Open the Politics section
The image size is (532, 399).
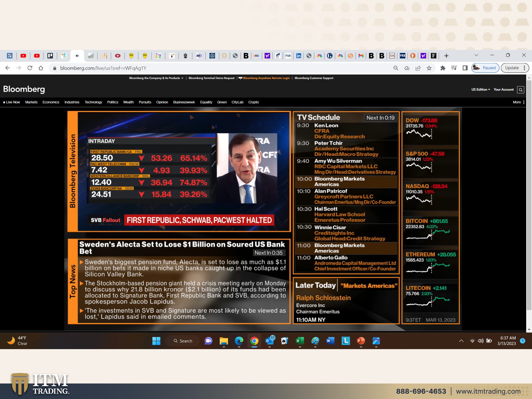(x=113, y=102)
